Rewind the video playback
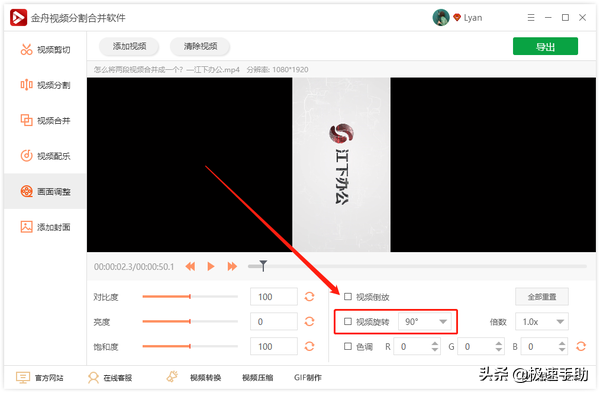The image size is (600, 393). [x=190, y=266]
